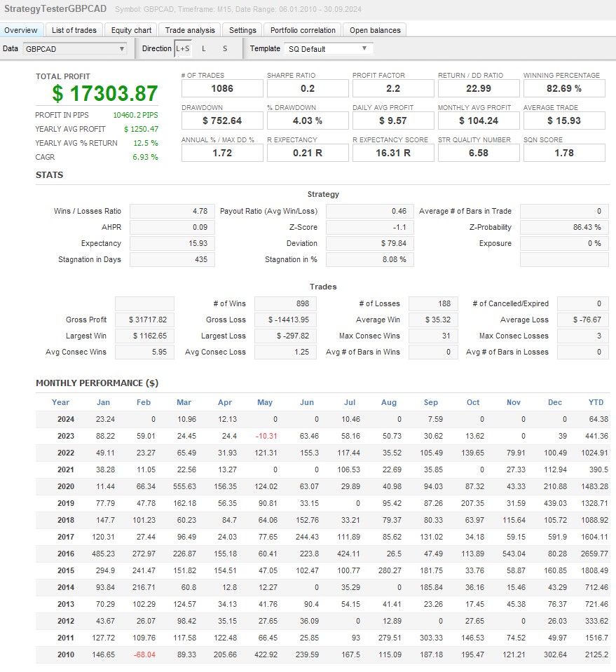Click the Return / DD Ratio value 22.99
The width and height of the screenshot is (616, 672).
tap(479, 89)
